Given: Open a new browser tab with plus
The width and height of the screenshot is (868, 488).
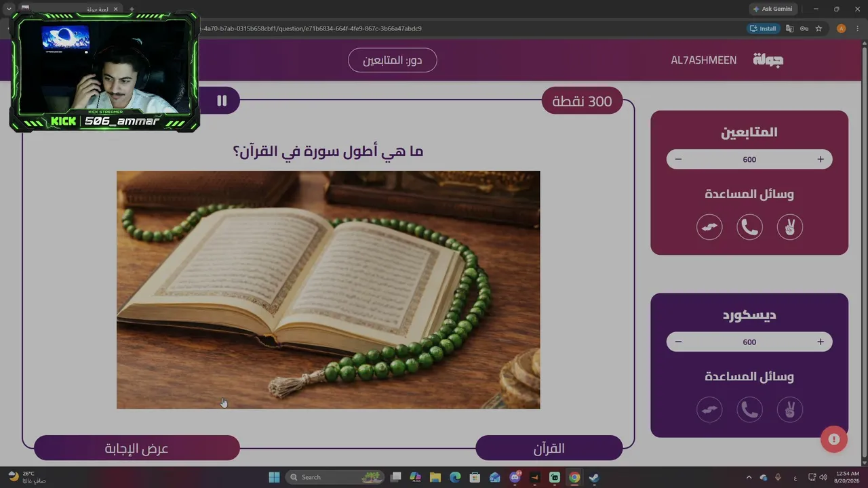Looking at the screenshot, I should coord(132,9).
